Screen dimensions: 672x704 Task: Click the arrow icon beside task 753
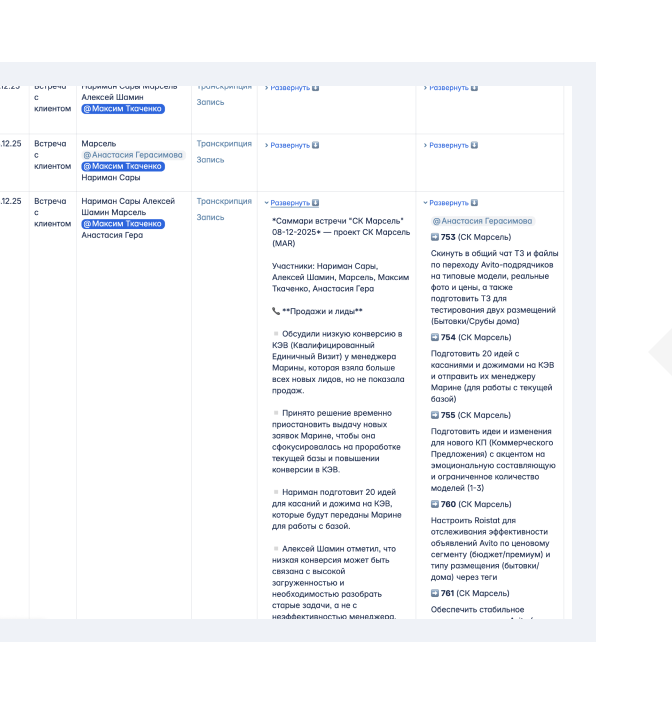pos(435,237)
